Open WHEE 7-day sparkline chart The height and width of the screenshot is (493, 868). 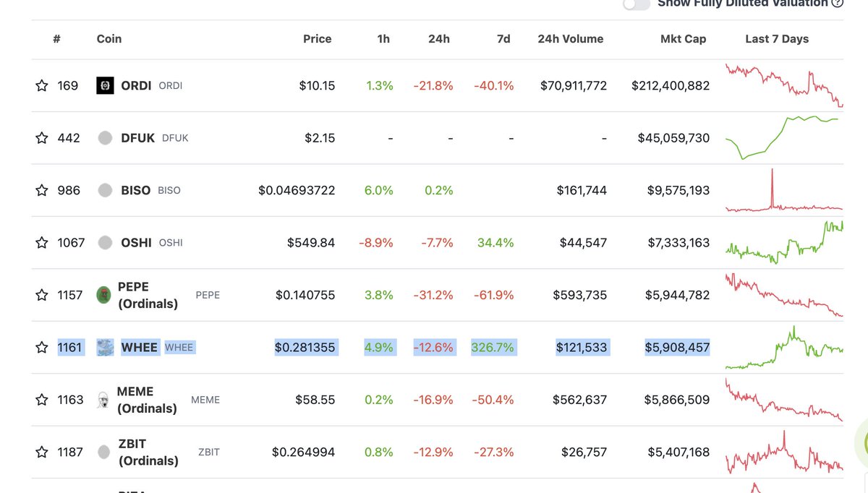tap(784, 347)
